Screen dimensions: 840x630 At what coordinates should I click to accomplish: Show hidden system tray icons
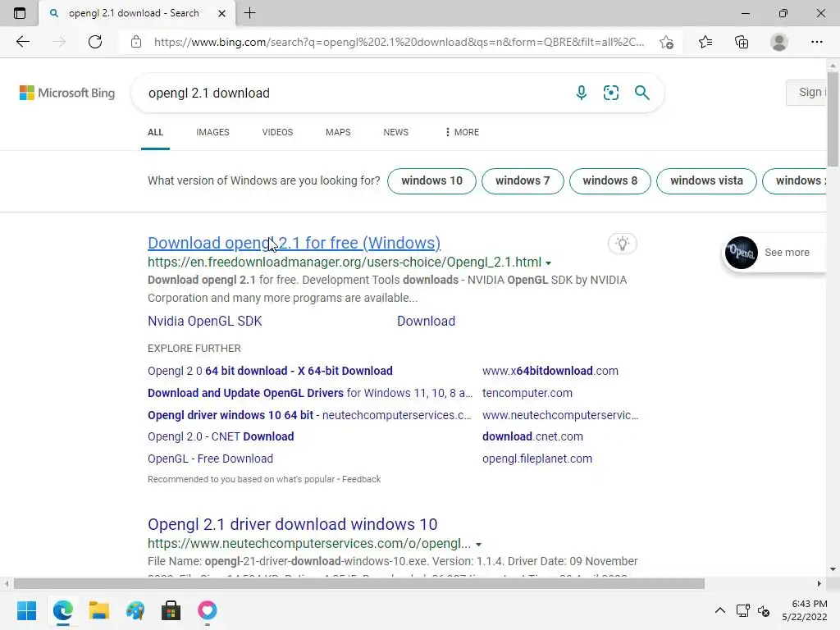[x=720, y=610]
